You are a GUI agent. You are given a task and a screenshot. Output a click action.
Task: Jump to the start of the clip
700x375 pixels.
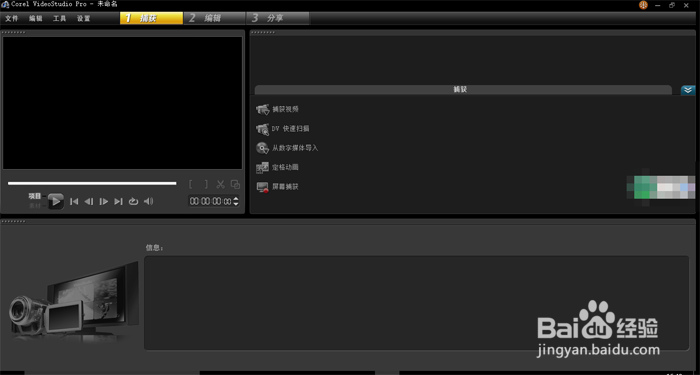pos(74,202)
